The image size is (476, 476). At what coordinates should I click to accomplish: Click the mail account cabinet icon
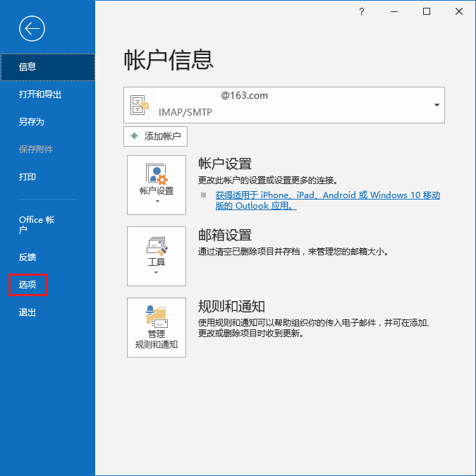(140, 105)
